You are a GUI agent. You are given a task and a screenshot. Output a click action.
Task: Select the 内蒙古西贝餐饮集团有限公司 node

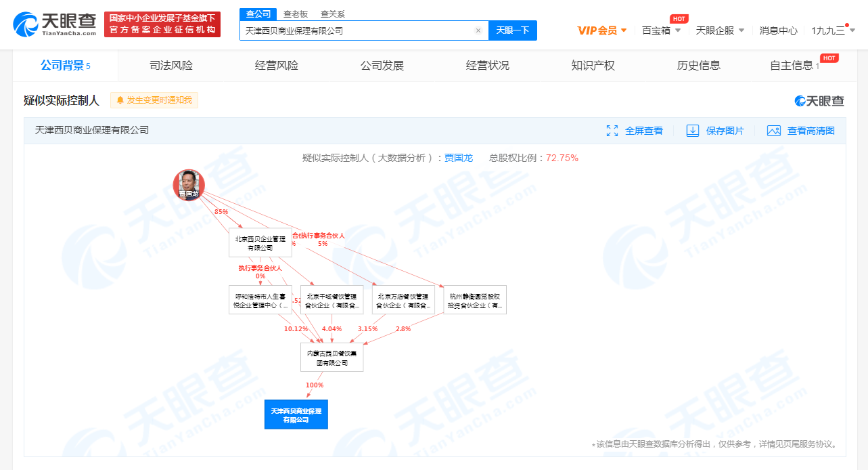pyautogui.click(x=332, y=358)
